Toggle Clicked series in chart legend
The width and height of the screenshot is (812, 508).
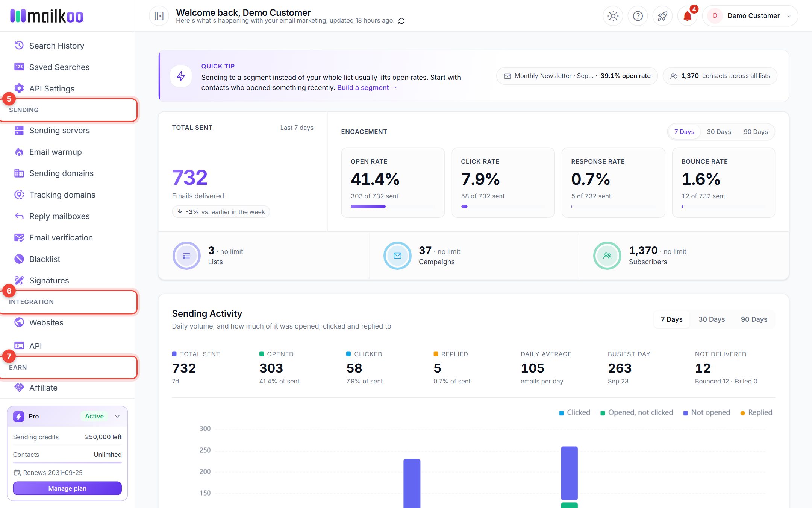pyautogui.click(x=575, y=412)
